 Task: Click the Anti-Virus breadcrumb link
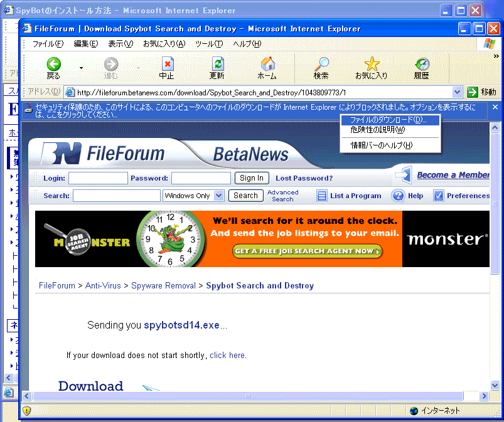click(x=103, y=285)
